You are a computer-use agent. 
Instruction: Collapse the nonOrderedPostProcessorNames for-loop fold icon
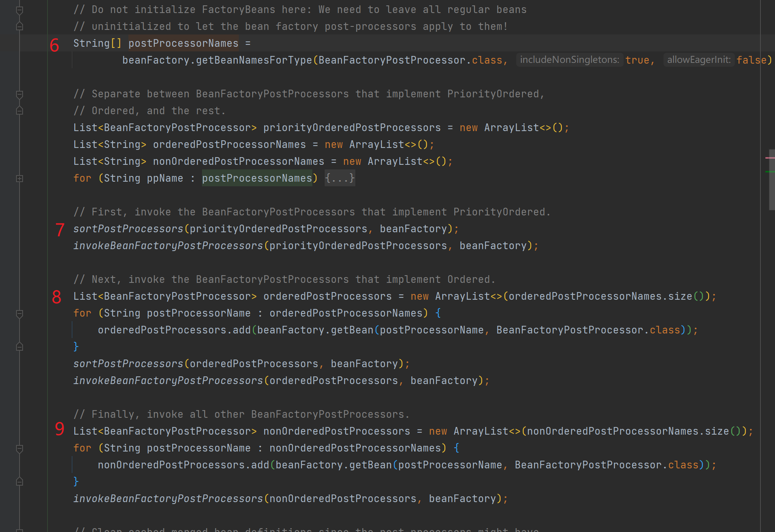click(x=20, y=449)
